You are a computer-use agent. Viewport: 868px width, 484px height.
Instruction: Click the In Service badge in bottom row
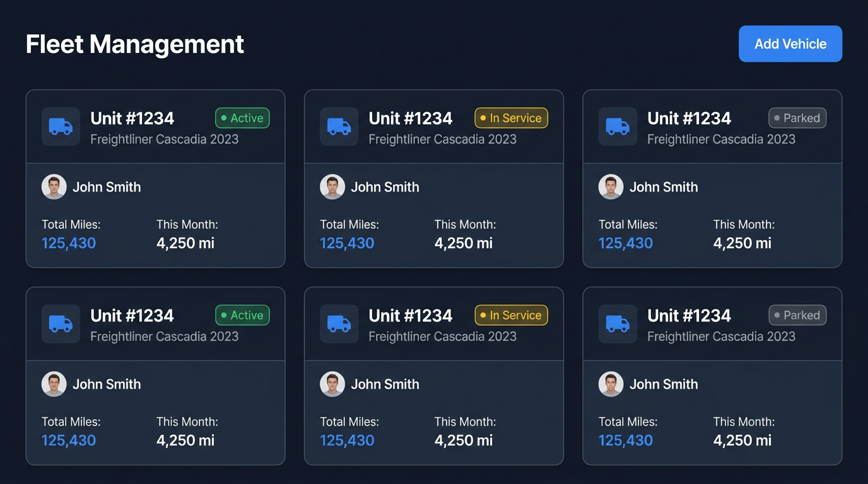tap(511, 315)
